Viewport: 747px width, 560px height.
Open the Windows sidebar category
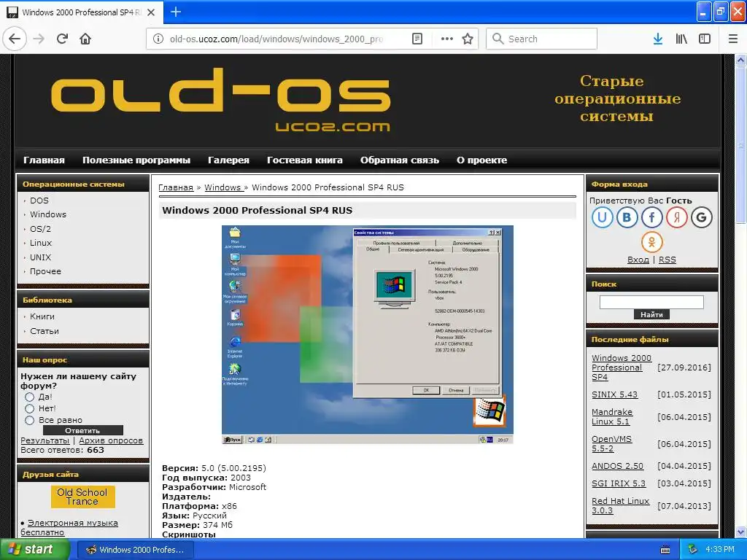[48, 215]
